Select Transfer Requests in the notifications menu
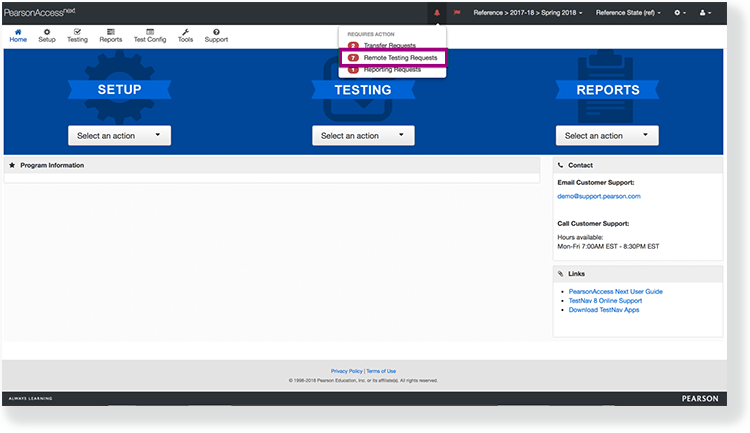 tap(392, 46)
